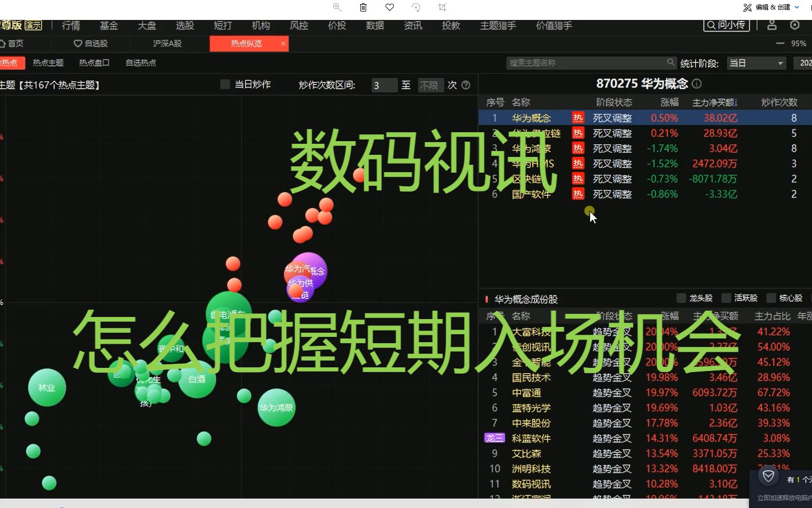The width and height of the screenshot is (812, 508).
Task: Toggle the 活跃股 checkbox
Action: coord(726,298)
